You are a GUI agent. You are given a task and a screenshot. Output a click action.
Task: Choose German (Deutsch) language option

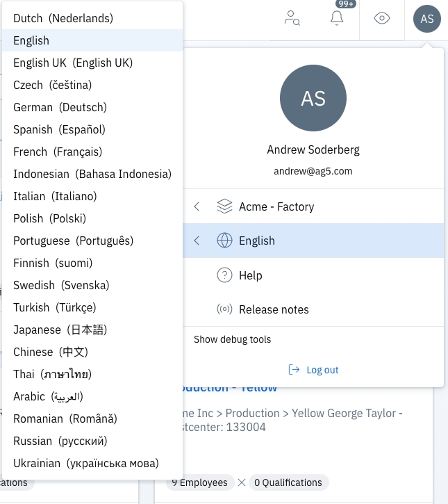[60, 107]
